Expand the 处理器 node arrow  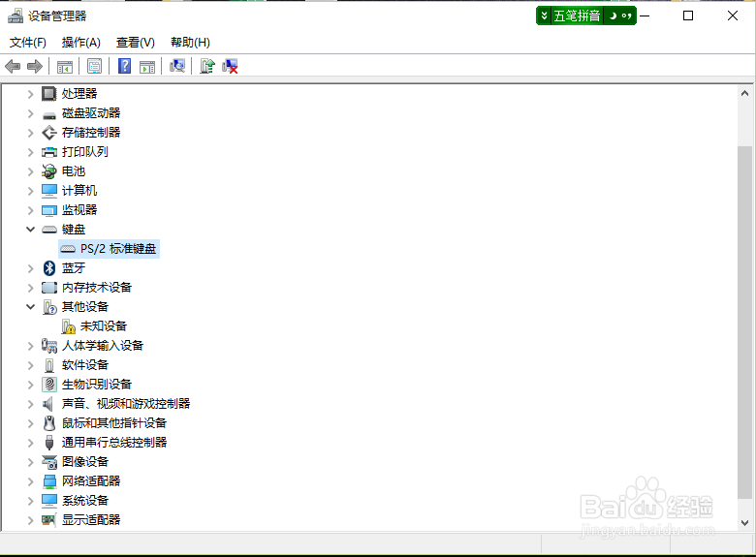[x=30, y=94]
